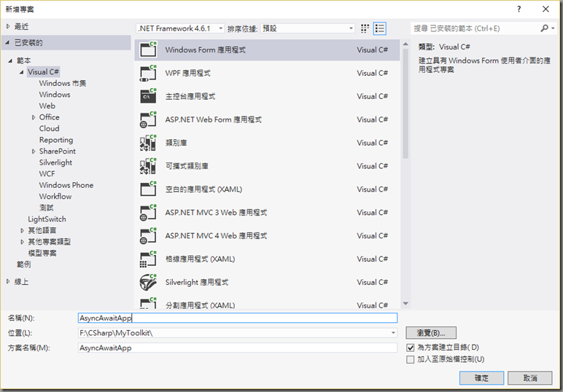Click the 取消 button
This screenshot has width=563, height=392.
530,378
